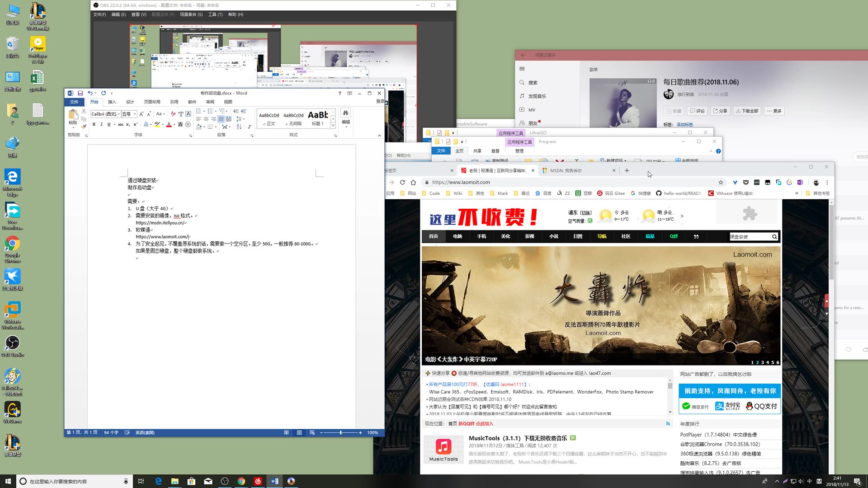Open the https://msdn.itellyou.cn link in the document
The image size is (868, 488).
coord(160,223)
